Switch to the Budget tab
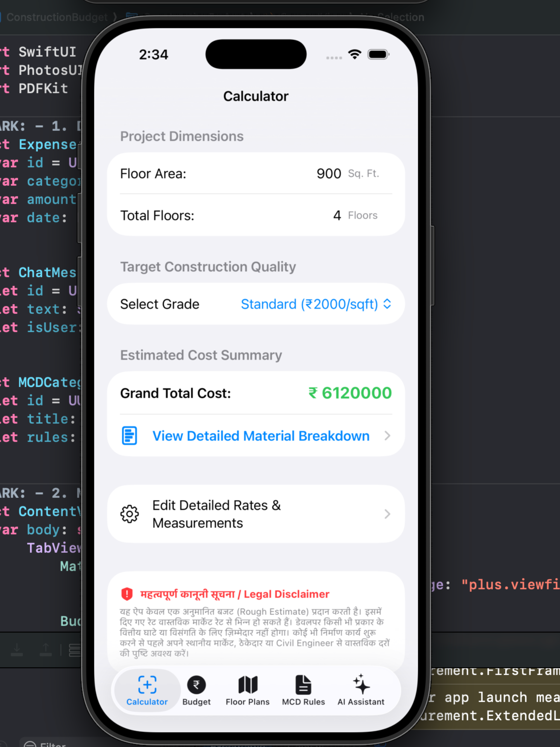The height and width of the screenshot is (747, 560). pos(196,690)
